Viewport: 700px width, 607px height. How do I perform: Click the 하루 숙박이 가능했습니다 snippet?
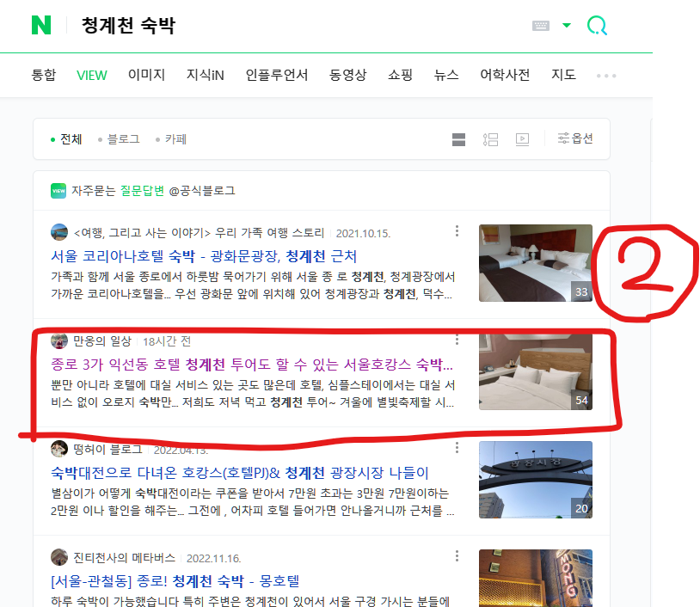tap(250, 601)
